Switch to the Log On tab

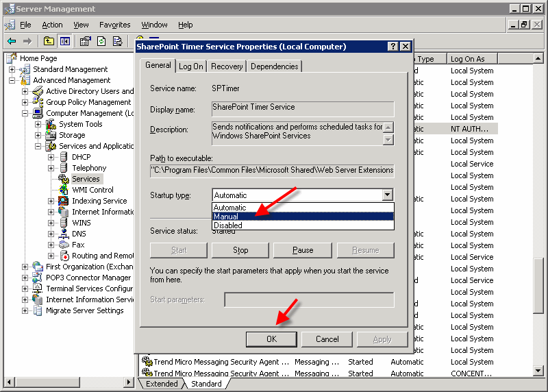pyautogui.click(x=191, y=66)
